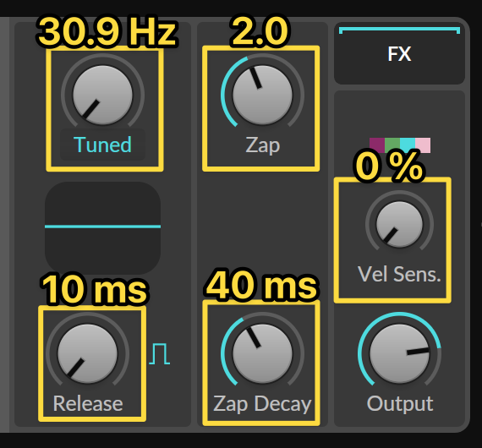Click the 40 ms value annotation
The width and height of the screenshot is (482, 448).
pos(262,285)
